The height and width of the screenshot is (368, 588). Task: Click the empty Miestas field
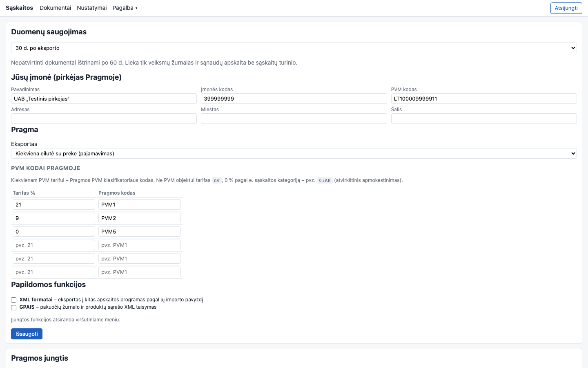(x=294, y=119)
